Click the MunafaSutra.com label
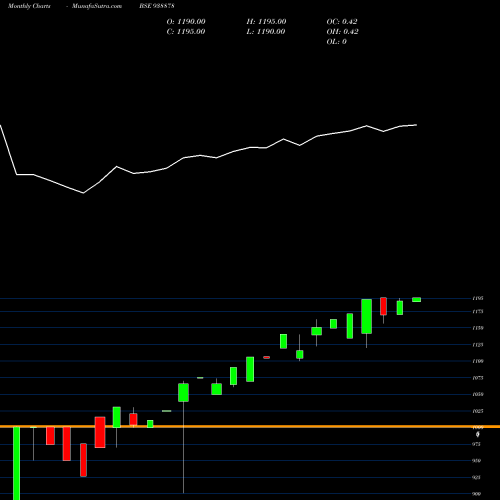This screenshot has height=500, width=500. point(97,6)
